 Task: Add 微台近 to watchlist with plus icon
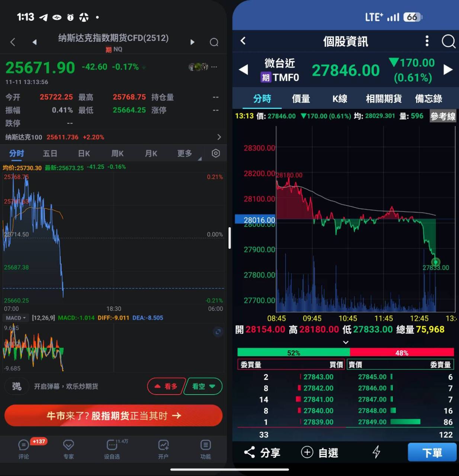(307, 452)
